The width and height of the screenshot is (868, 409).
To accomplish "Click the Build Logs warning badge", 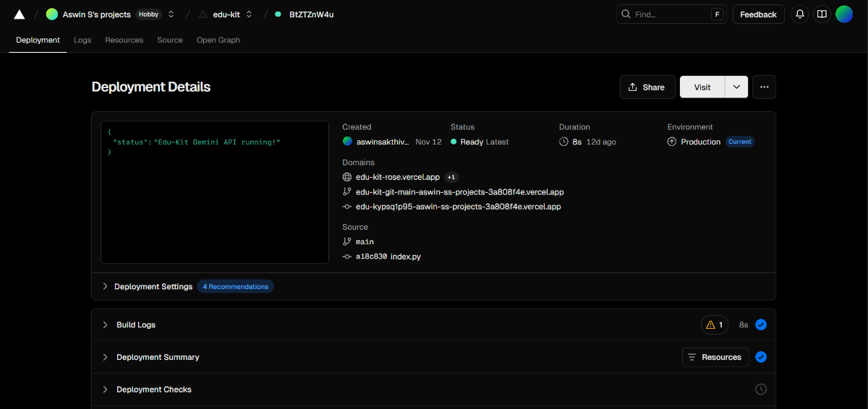I will pos(715,325).
